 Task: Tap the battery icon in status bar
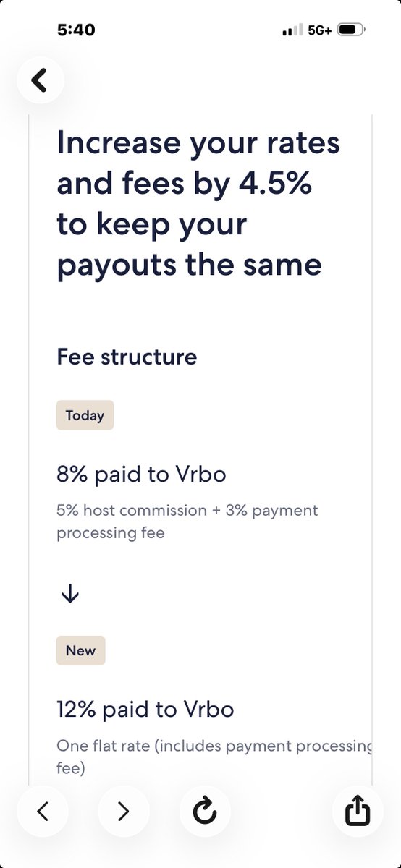352,30
